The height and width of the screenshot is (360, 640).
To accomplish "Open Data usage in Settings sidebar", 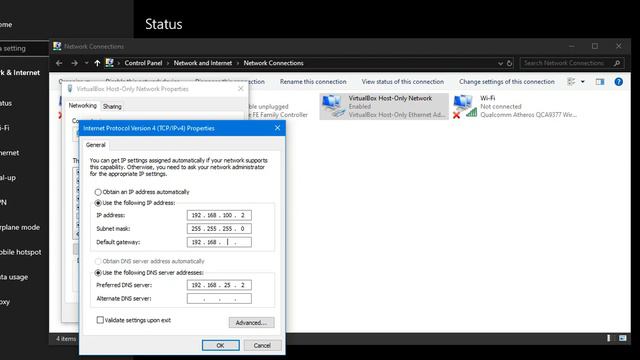I will (x=14, y=277).
